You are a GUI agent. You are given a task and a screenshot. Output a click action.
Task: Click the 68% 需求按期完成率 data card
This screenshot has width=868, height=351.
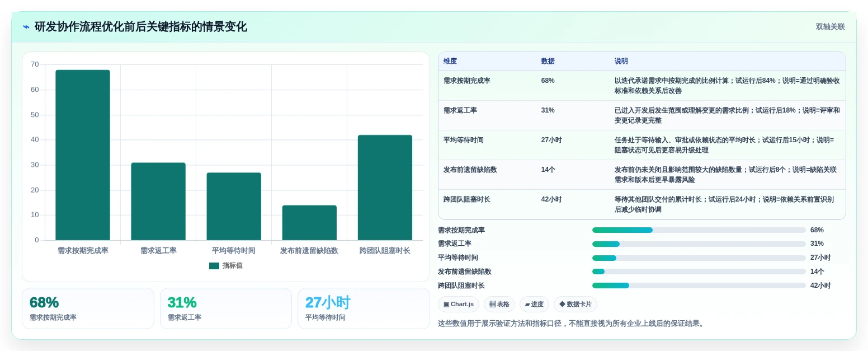(88, 308)
